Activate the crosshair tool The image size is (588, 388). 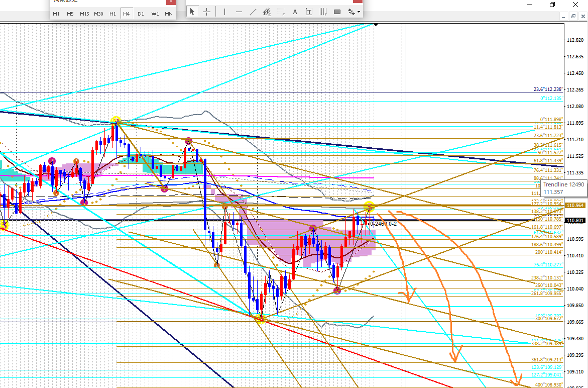coord(206,12)
